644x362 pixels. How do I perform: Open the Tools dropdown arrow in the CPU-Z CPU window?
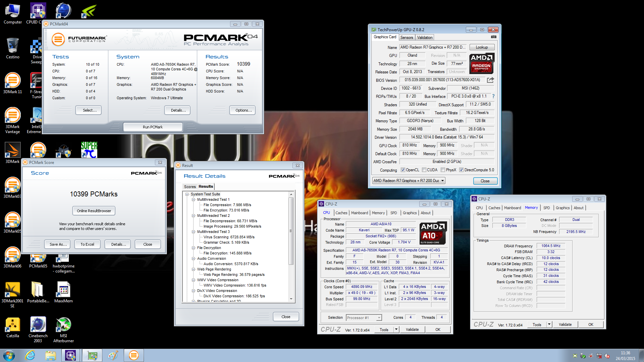coord(396,329)
